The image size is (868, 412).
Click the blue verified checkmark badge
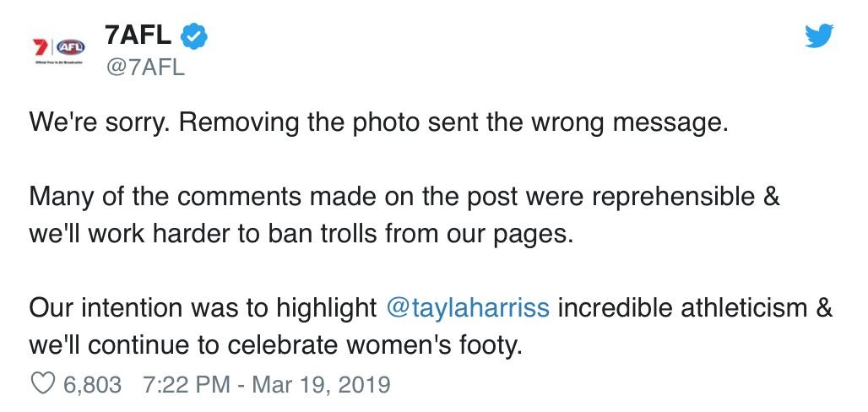(195, 36)
